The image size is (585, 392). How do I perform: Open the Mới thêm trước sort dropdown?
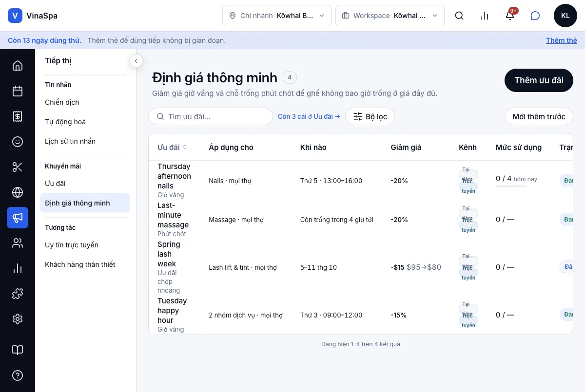tap(539, 116)
